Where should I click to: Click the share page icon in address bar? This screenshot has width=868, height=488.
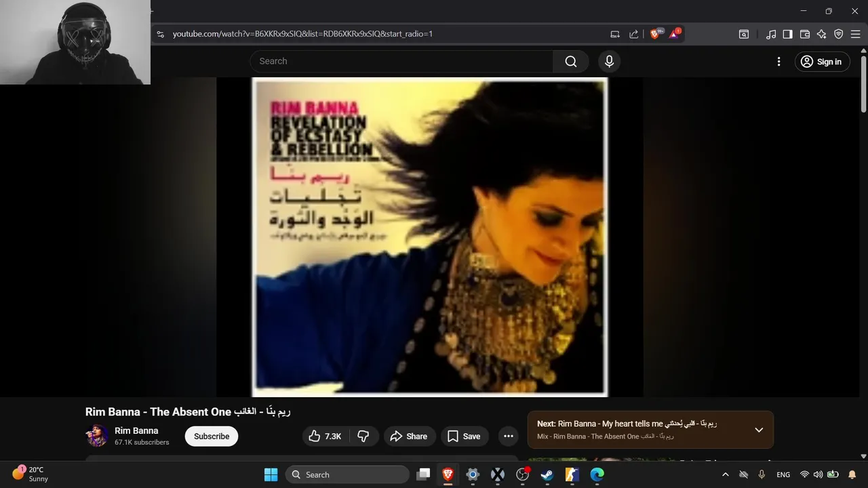(634, 34)
